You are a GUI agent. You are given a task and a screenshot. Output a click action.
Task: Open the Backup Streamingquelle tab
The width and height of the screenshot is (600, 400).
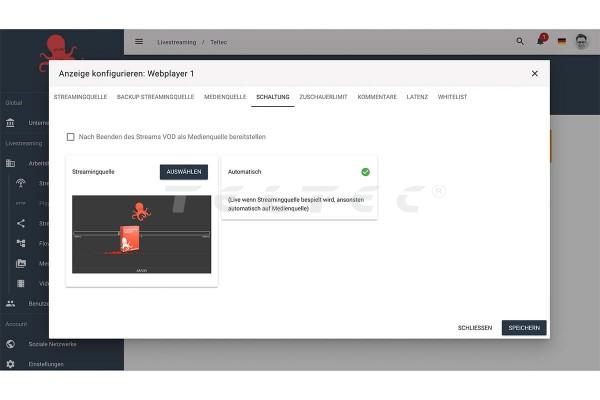coord(155,97)
